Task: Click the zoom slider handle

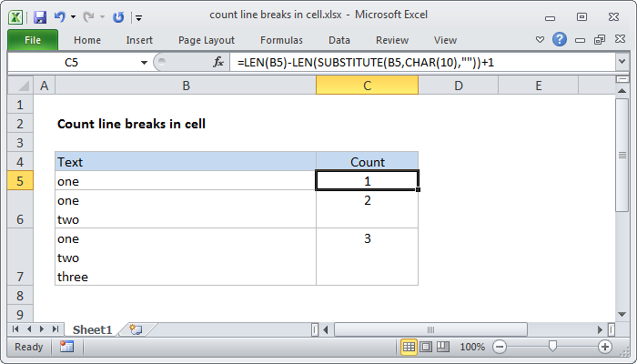Action: pyautogui.click(x=552, y=347)
